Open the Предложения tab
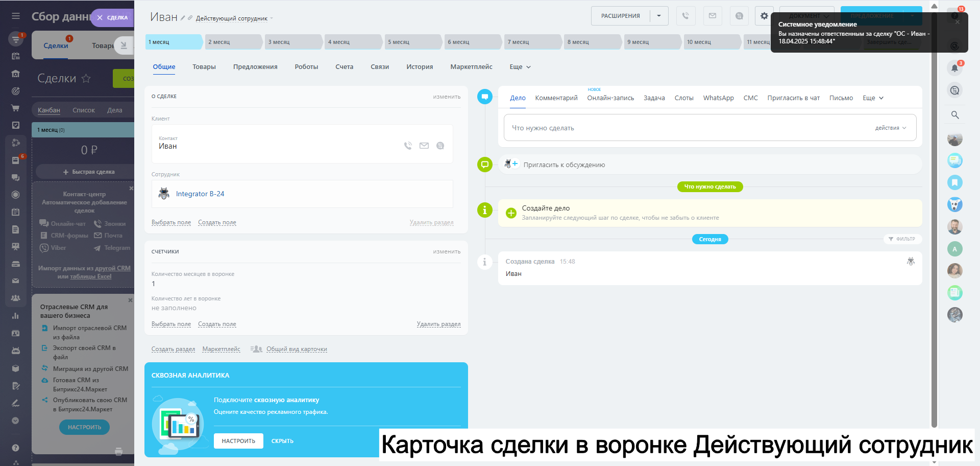This screenshot has height=466, width=980. [x=255, y=67]
